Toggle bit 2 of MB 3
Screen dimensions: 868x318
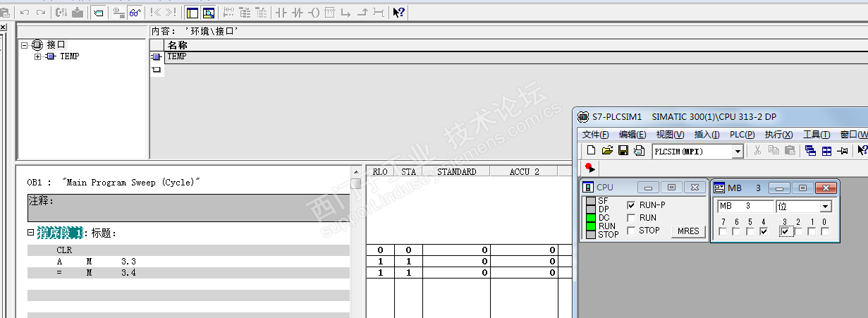point(798,231)
